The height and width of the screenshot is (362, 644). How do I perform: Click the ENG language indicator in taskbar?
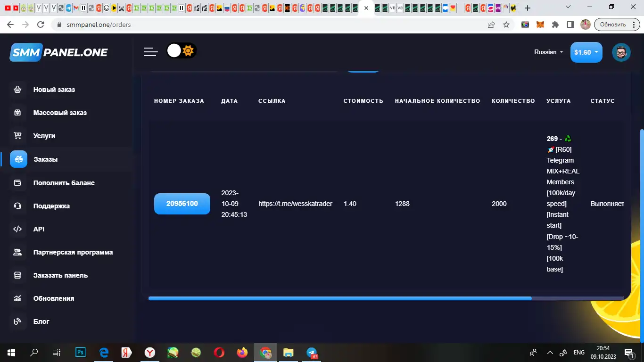point(579,353)
